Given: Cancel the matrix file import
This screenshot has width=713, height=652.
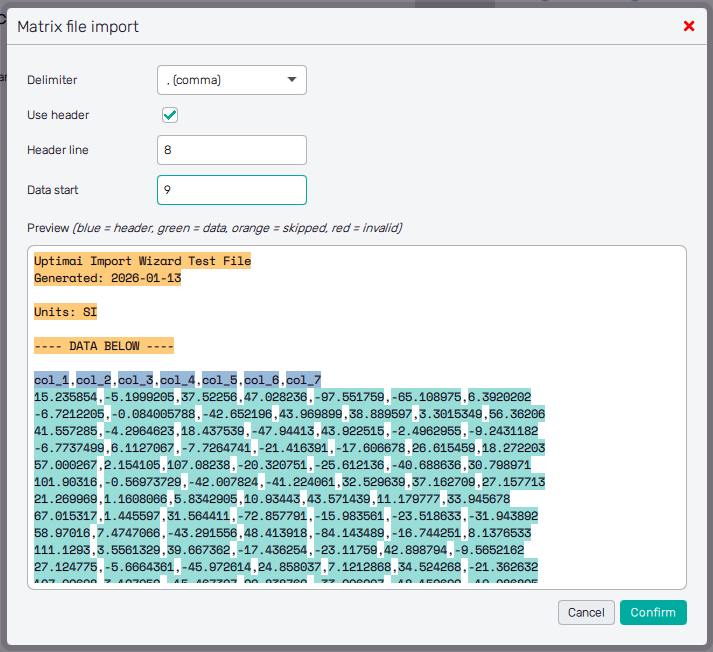Looking at the screenshot, I should (586, 612).
